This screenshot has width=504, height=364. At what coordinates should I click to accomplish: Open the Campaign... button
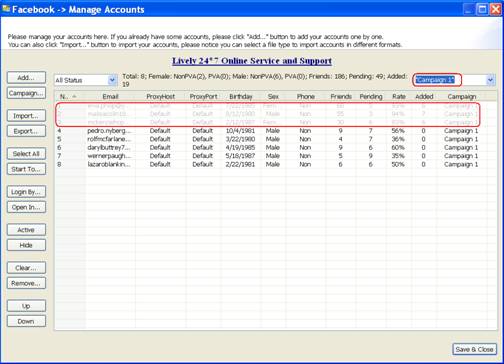26,93
